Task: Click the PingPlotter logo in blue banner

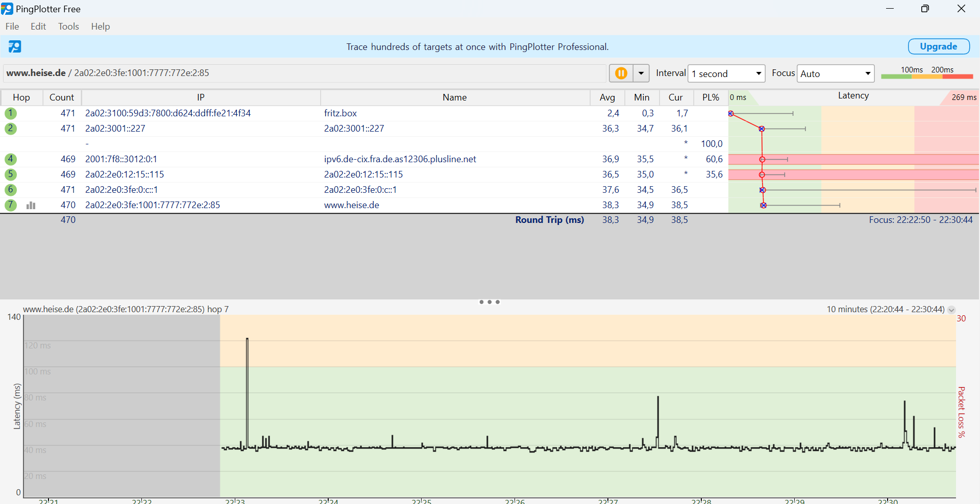Action: (x=15, y=46)
